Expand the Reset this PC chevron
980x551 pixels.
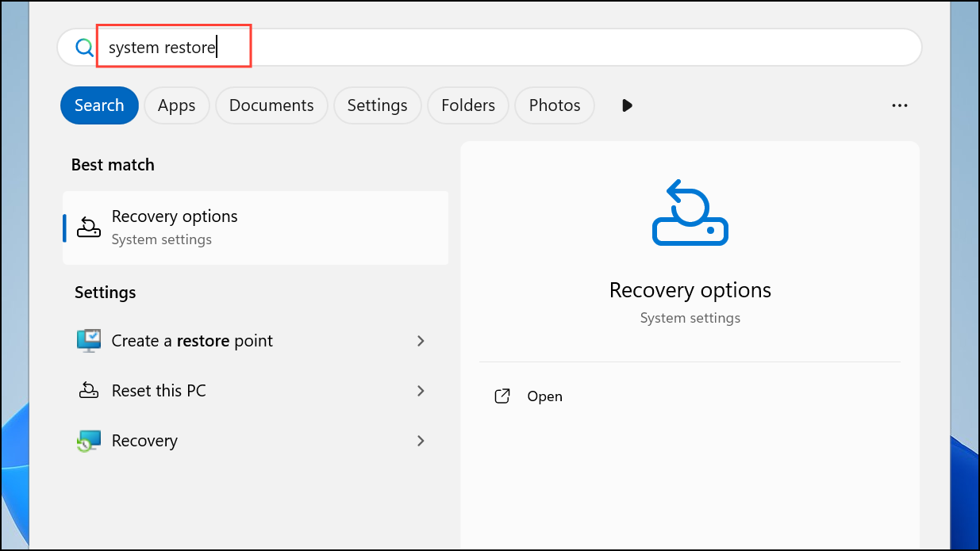pyautogui.click(x=421, y=391)
